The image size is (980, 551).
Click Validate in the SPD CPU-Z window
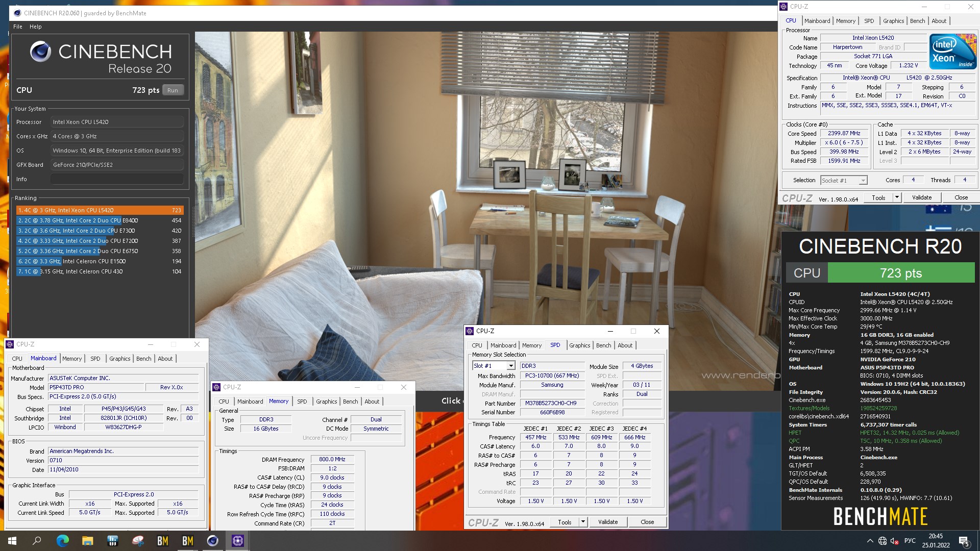coord(608,522)
